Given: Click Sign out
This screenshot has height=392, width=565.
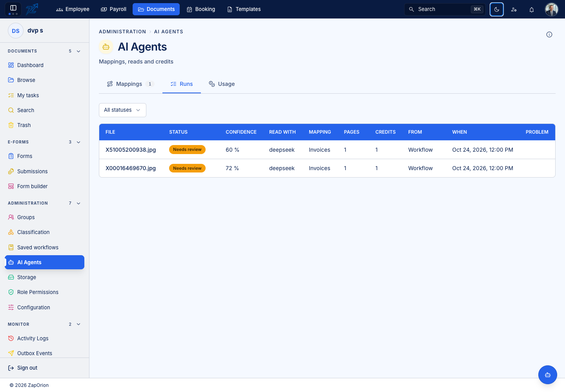Looking at the screenshot, I should click(x=23, y=368).
